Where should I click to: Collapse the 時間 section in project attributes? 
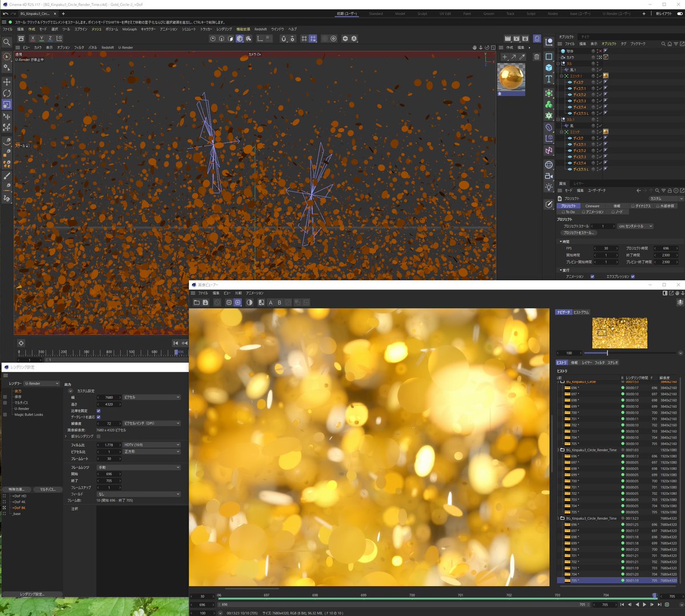point(561,241)
